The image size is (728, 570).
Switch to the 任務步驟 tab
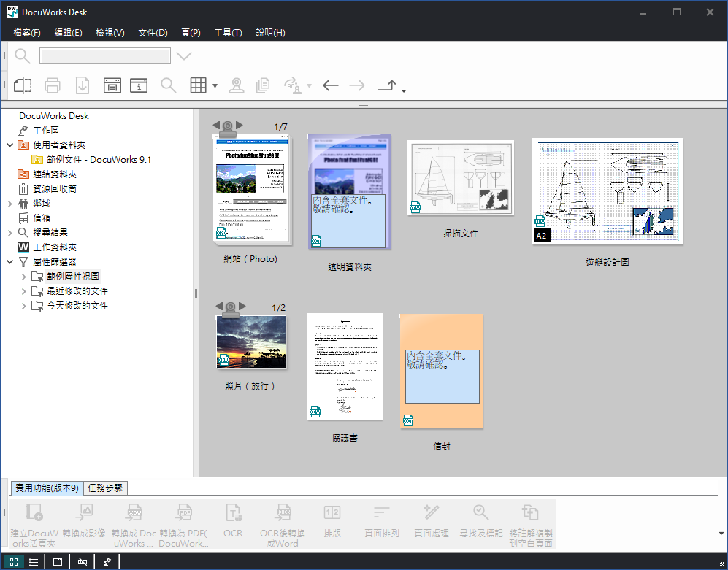(105, 488)
